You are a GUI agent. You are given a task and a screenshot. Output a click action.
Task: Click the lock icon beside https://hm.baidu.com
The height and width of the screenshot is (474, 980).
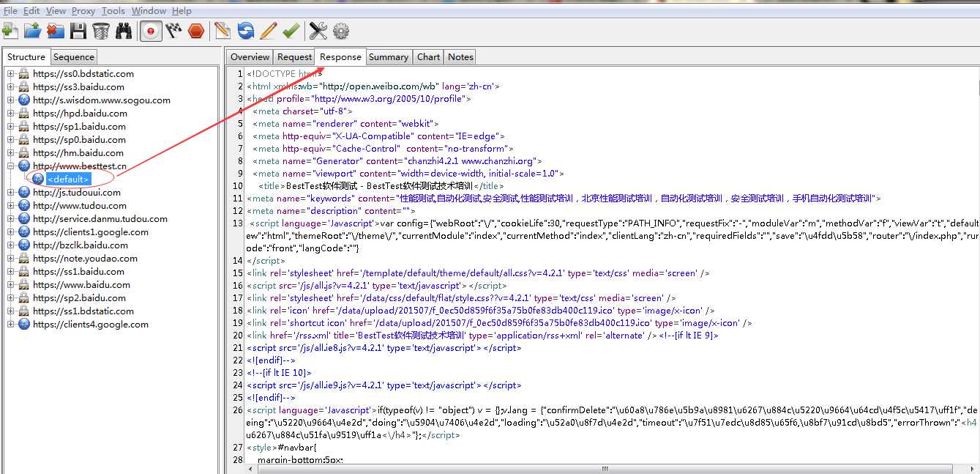[x=23, y=153]
